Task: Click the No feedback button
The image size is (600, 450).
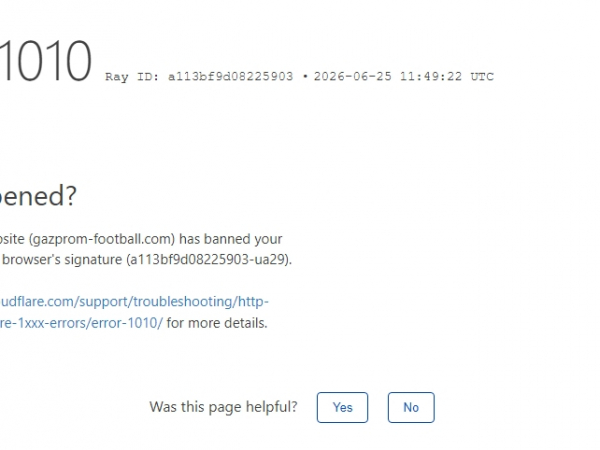Action: (x=411, y=407)
